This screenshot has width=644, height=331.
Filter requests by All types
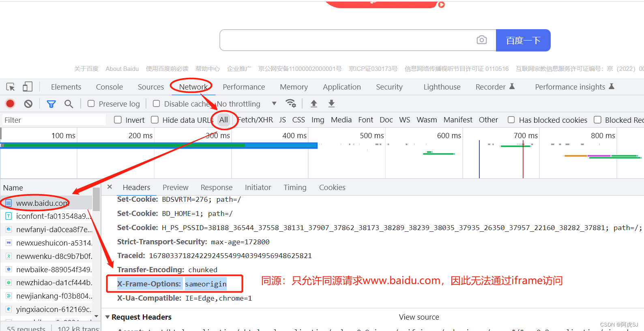223,120
